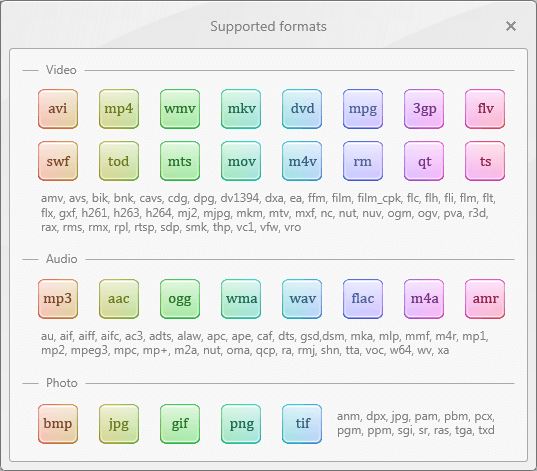537x471 pixels.
Task: Close the Supported formats dialog
Action: [x=511, y=26]
